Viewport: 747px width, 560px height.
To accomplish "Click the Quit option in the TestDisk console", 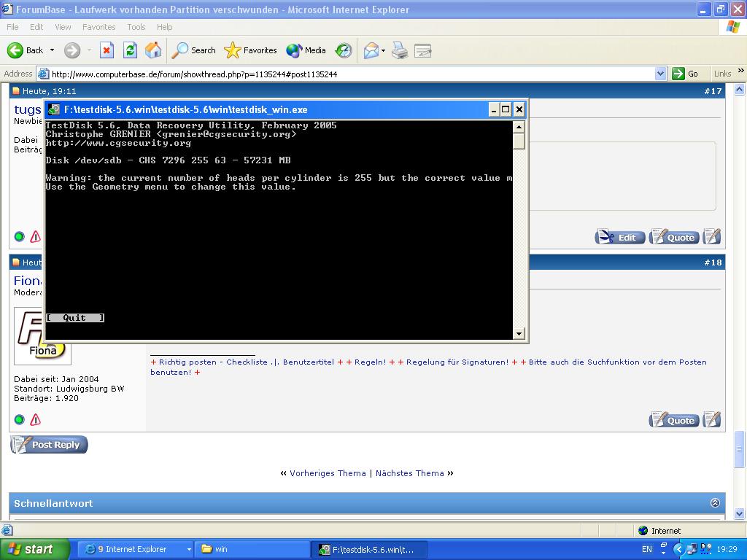I will pyautogui.click(x=75, y=318).
